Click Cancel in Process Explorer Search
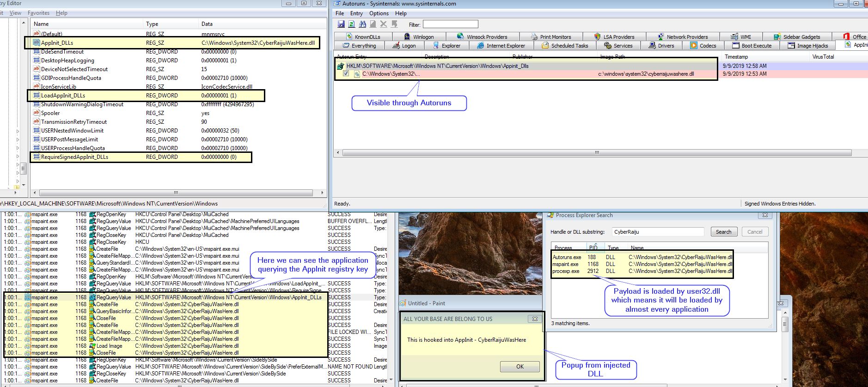 (755, 232)
